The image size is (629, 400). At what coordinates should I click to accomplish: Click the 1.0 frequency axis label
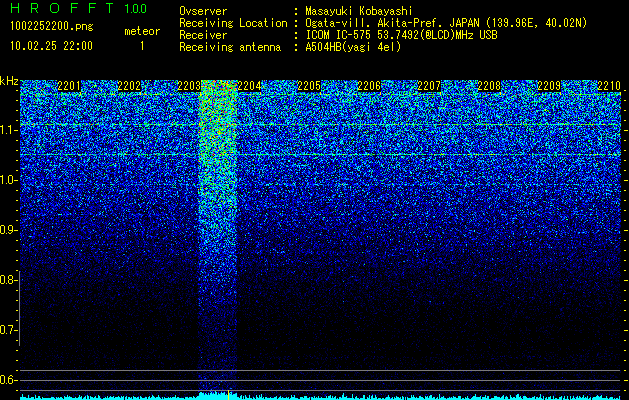pos(8,180)
